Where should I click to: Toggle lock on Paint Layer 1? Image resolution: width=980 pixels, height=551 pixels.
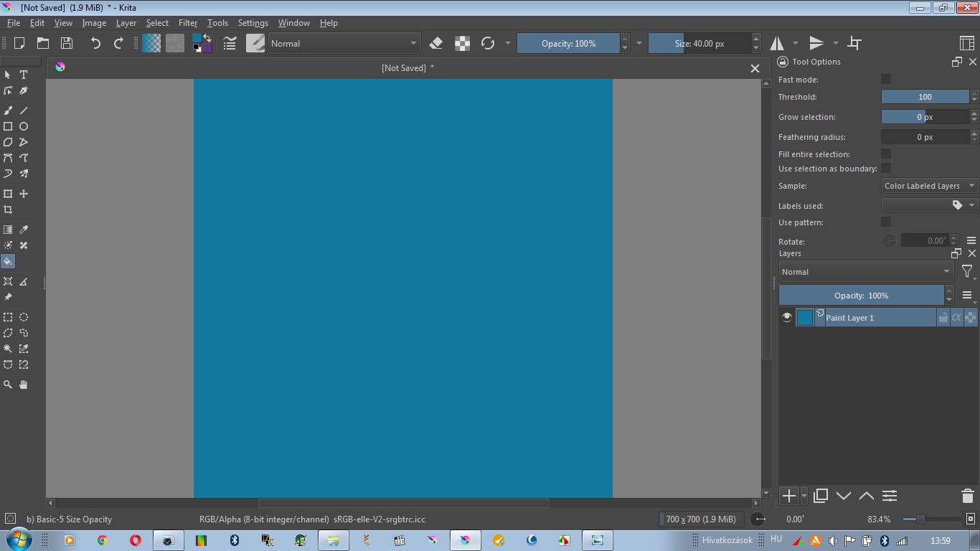pos(943,317)
